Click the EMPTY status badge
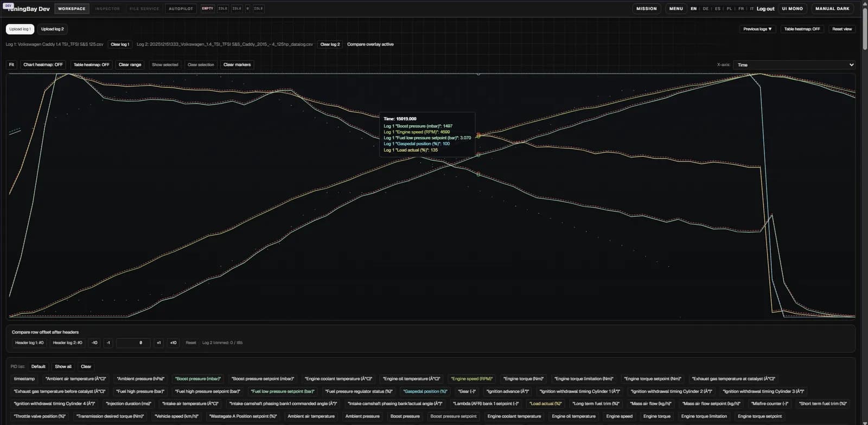Viewport: 868px width, 425px height. tap(207, 9)
